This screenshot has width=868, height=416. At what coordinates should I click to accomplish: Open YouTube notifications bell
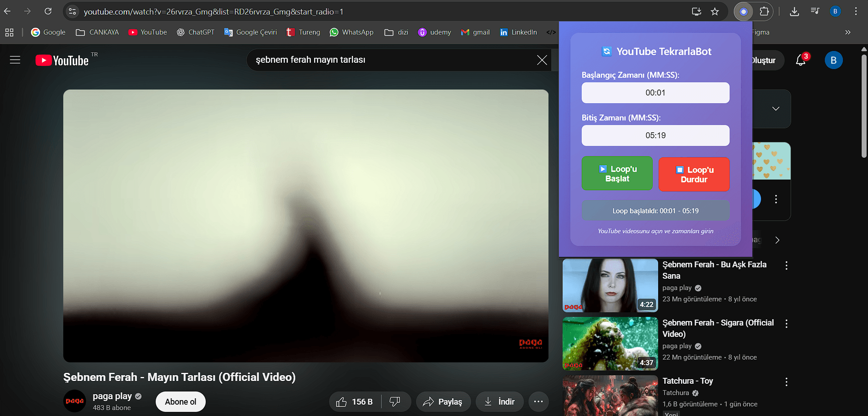pyautogui.click(x=801, y=60)
